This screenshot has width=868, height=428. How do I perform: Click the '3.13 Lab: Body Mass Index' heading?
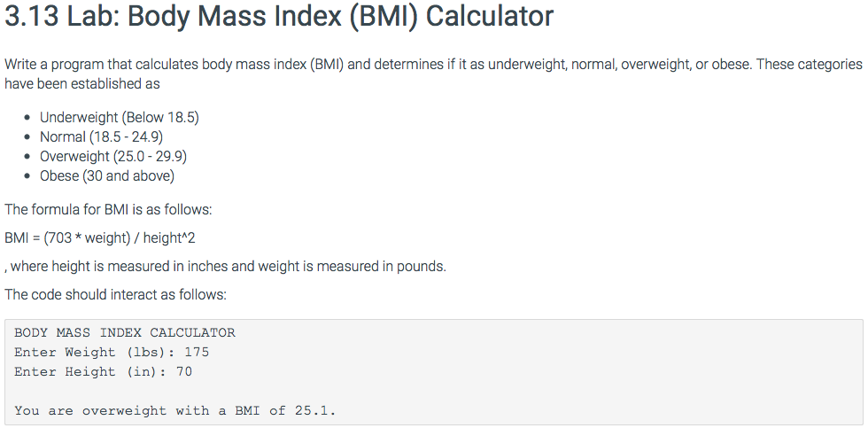pyautogui.click(x=279, y=17)
